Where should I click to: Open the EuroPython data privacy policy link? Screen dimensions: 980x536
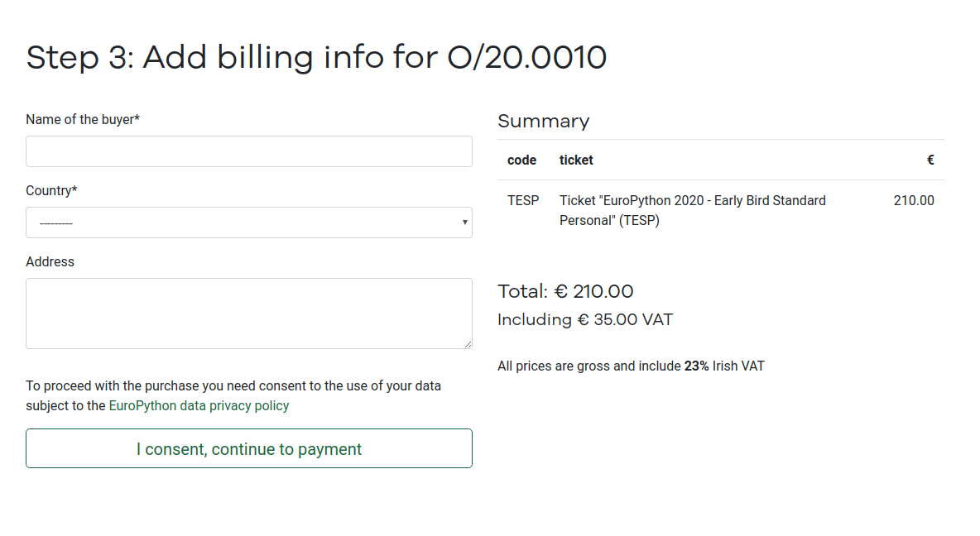199,406
